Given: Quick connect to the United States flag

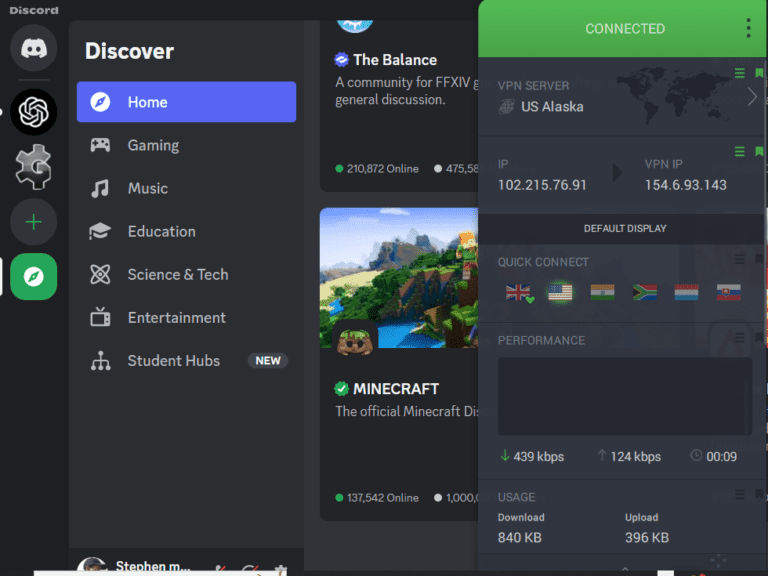Looking at the screenshot, I should tap(560, 292).
